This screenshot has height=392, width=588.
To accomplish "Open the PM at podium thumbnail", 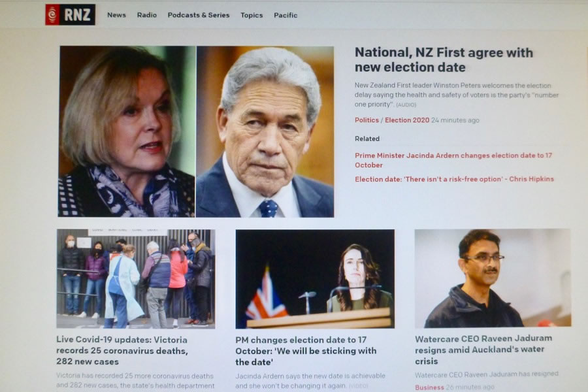I will click(315, 279).
